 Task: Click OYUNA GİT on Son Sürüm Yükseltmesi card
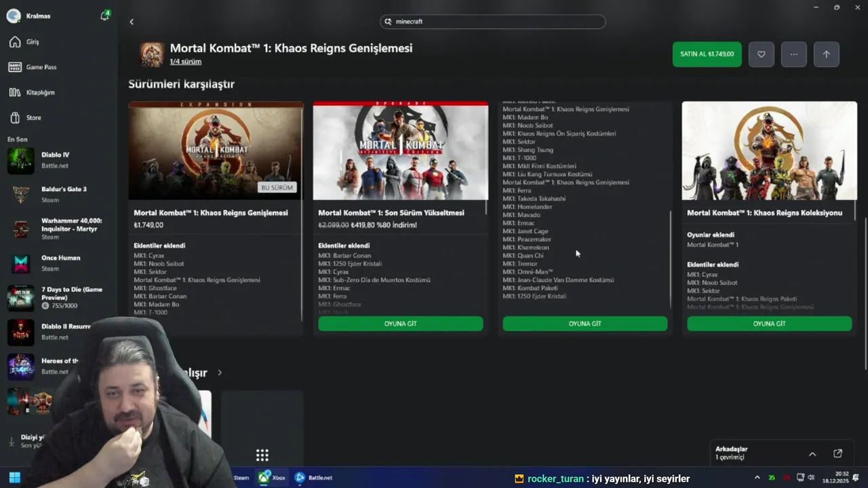pos(401,323)
